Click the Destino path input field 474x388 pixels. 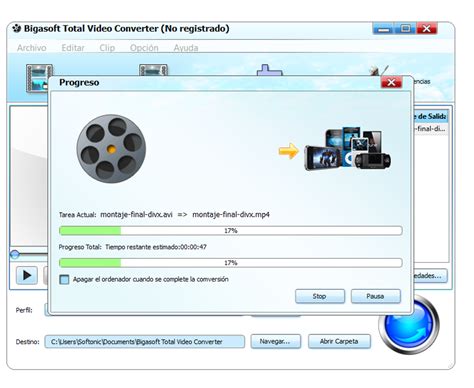click(145, 342)
